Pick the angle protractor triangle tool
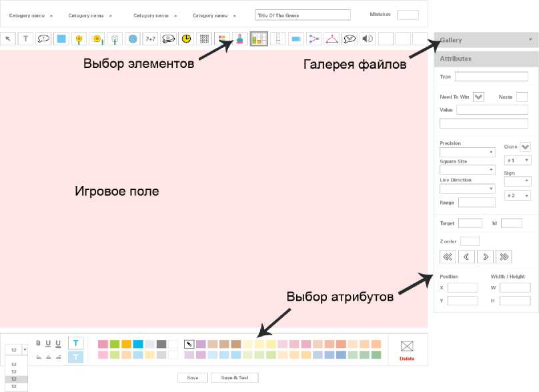The width and height of the screenshot is (539, 392). tap(332, 39)
